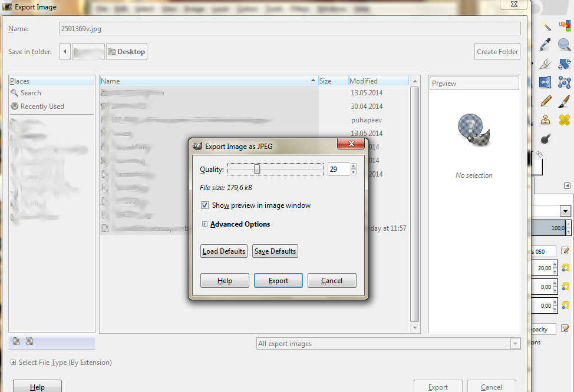Image resolution: width=574 pixels, height=392 pixels.
Task: Click the file Name input field
Action: [289, 28]
